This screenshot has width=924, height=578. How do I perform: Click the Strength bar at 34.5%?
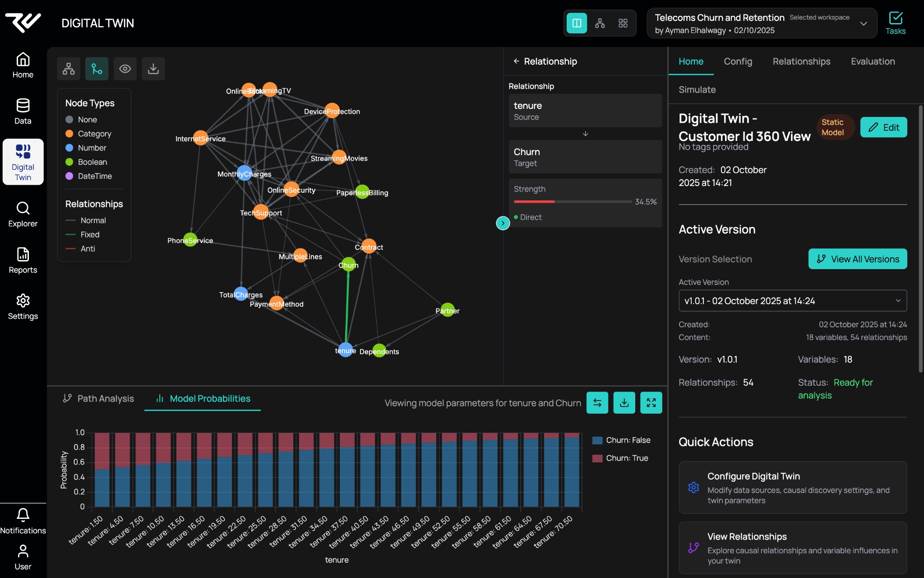coord(572,201)
